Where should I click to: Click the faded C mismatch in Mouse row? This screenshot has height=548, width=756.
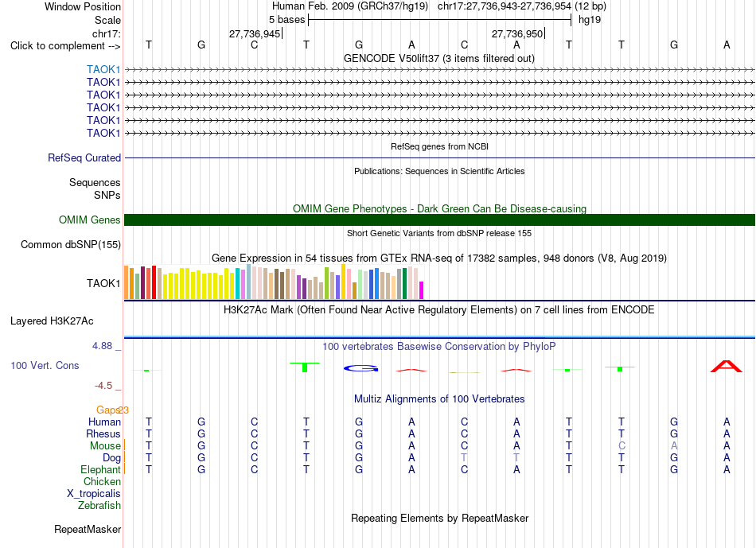[622, 446]
